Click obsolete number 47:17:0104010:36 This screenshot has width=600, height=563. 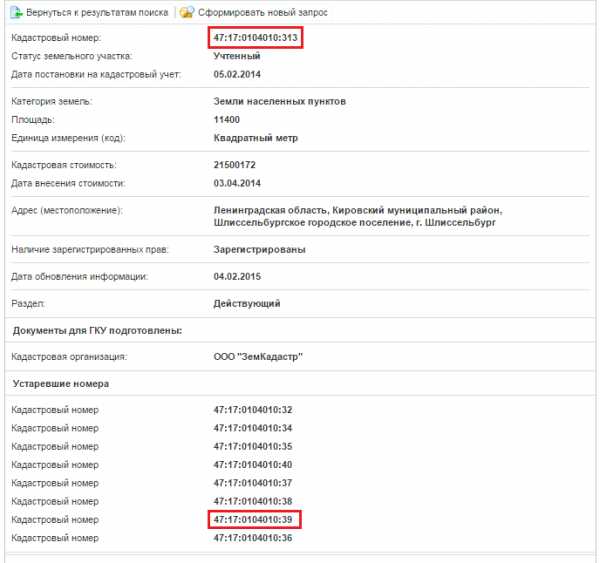point(253,538)
